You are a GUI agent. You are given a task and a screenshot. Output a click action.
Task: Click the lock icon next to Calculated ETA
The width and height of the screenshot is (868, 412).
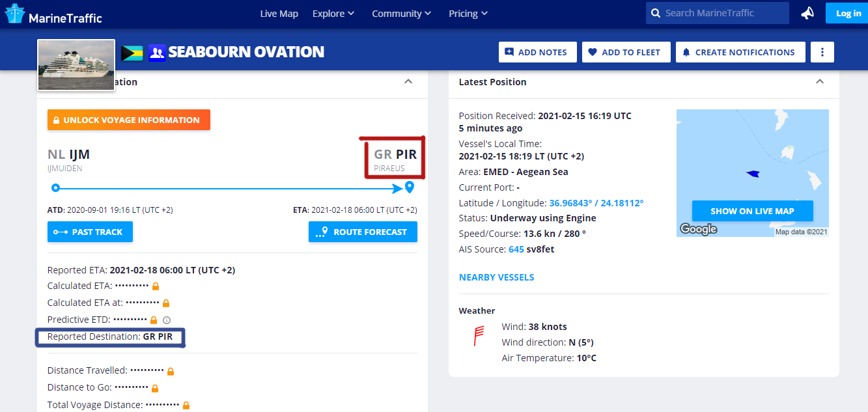tap(156, 286)
